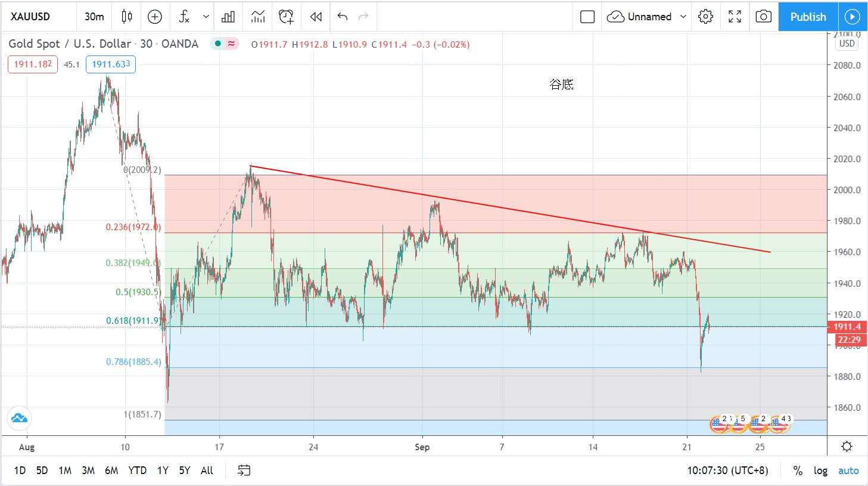Start bar replay using the rewind icon

click(x=316, y=17)
